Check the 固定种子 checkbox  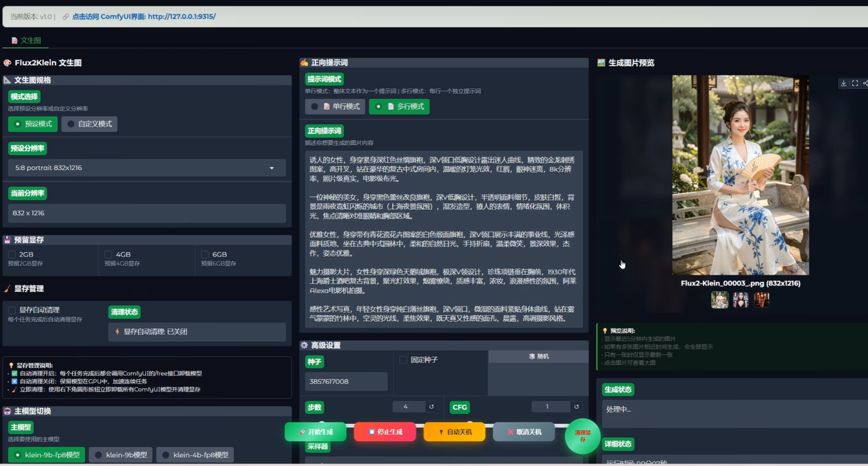pyautogui.click(x=403, y=360)
